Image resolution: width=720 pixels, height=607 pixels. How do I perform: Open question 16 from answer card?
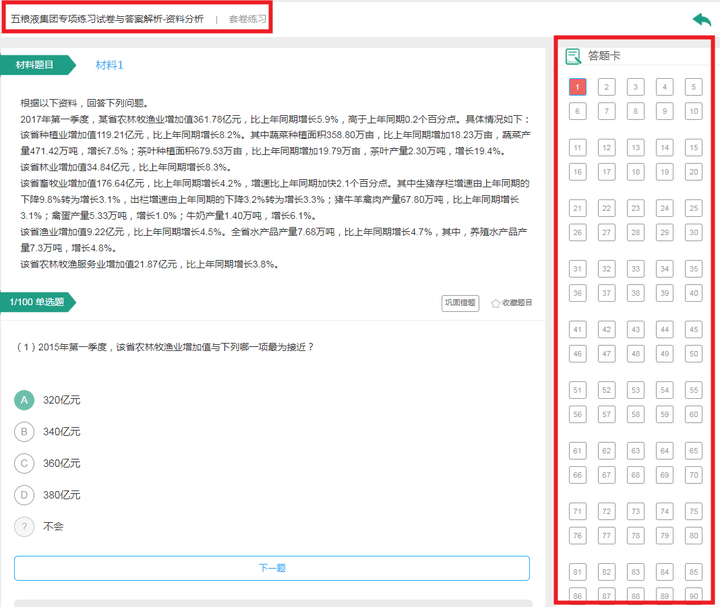pyautogui.click(x=578, y=172)
